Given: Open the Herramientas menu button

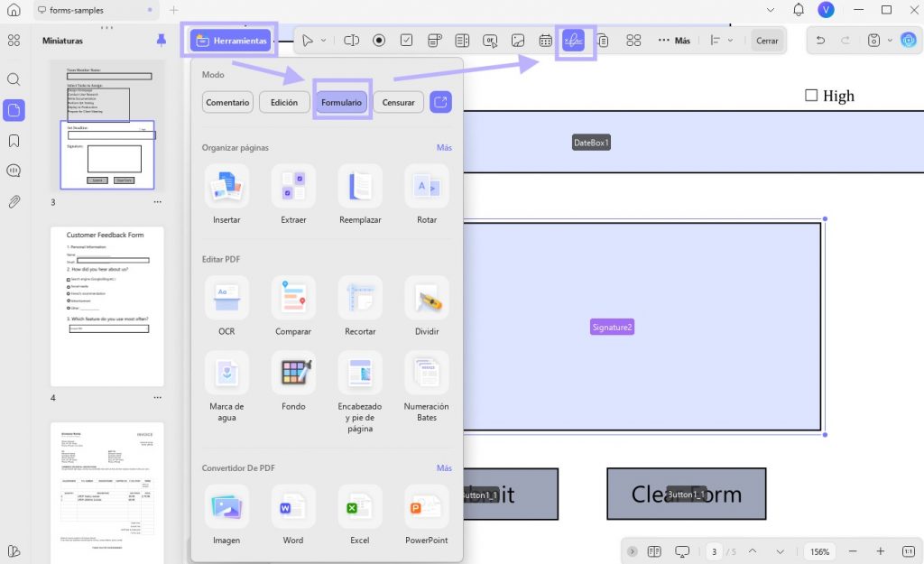Looking at the screenshot, I should (230, 41).
